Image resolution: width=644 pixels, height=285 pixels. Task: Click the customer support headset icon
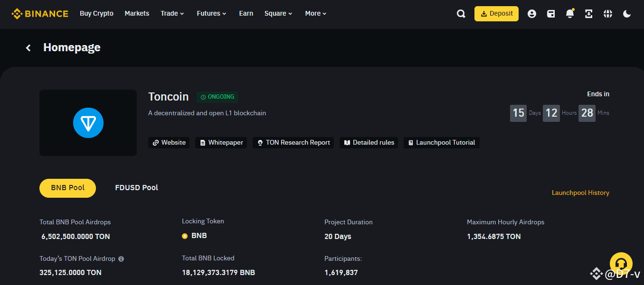pos(621,264)
